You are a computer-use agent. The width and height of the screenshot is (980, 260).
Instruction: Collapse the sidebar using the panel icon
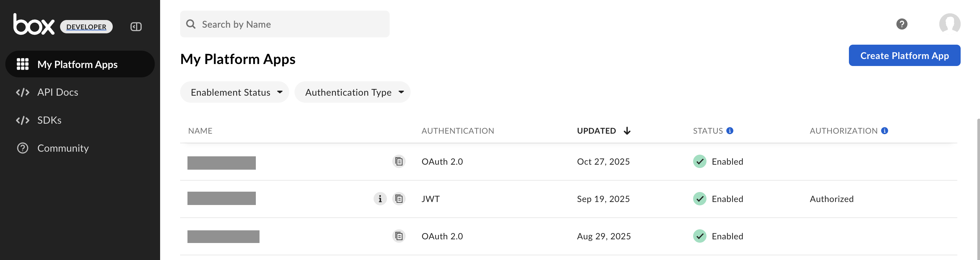(x=136, y=27)
